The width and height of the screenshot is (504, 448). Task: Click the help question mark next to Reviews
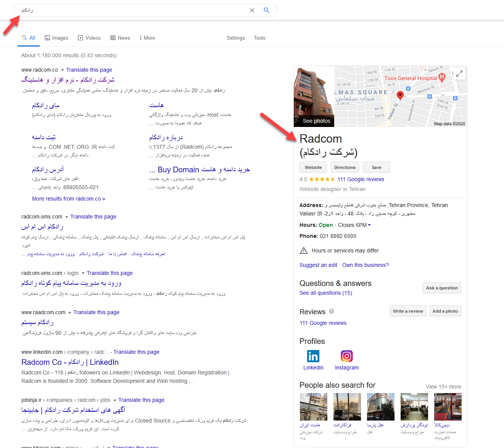coord(331,311)
